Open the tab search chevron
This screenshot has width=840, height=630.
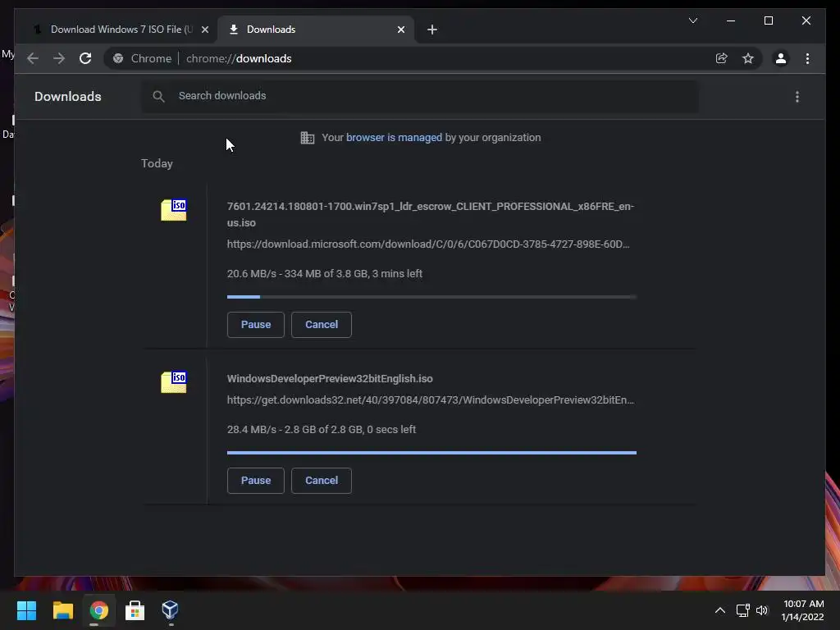(692, 21)
